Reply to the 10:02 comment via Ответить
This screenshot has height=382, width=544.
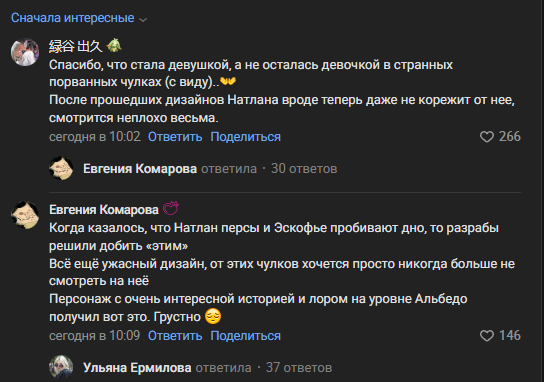(x=175, y=137)
